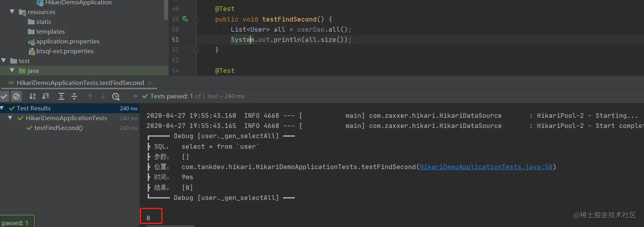644x227 pixels.
Task: Collapse the Test Results root node
Action: (2, 108)
